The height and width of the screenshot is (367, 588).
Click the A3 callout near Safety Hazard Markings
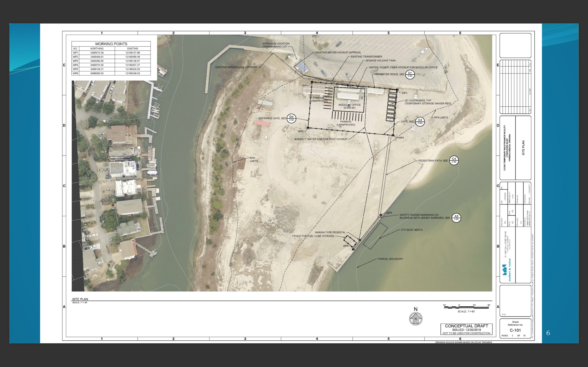pos(456,218)
